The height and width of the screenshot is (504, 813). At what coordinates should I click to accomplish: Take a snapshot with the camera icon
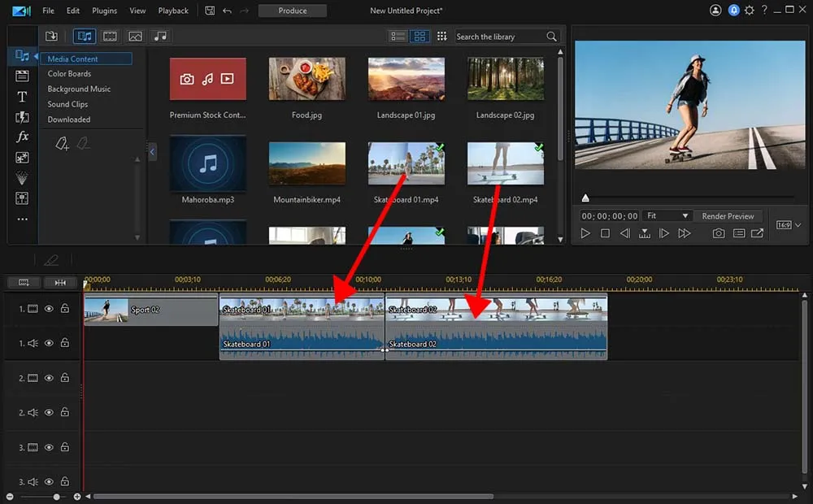[x=719, y=233]
